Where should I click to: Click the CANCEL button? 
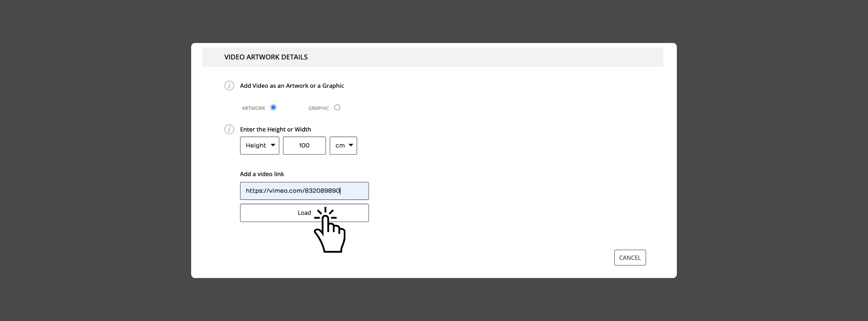click(x=630, y=258)
